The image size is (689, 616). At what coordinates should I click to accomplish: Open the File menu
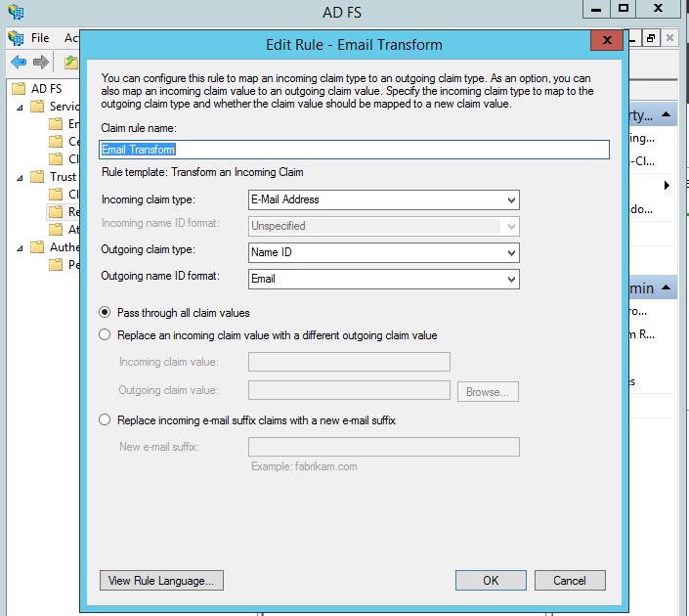(40, 38)
